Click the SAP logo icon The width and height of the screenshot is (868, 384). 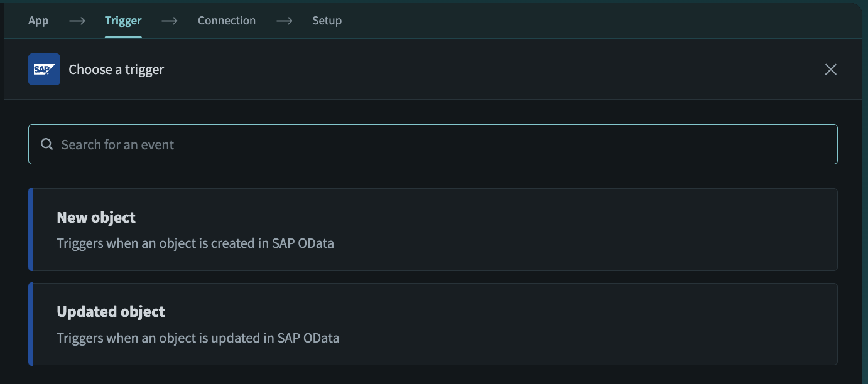point(44,69)
